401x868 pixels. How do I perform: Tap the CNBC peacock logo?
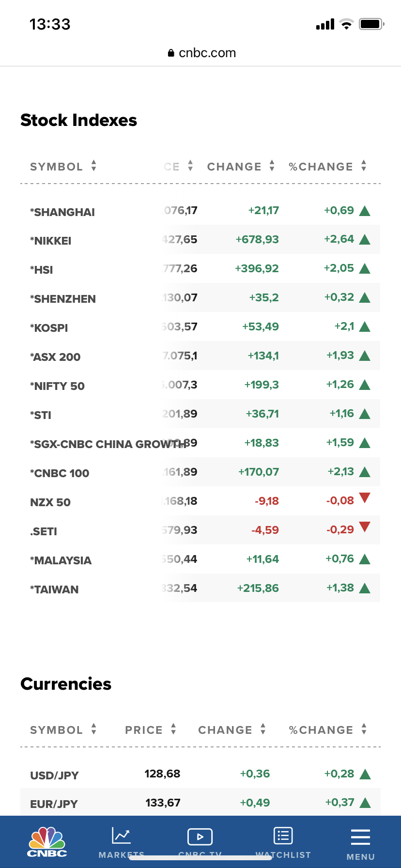click(47, 842)
